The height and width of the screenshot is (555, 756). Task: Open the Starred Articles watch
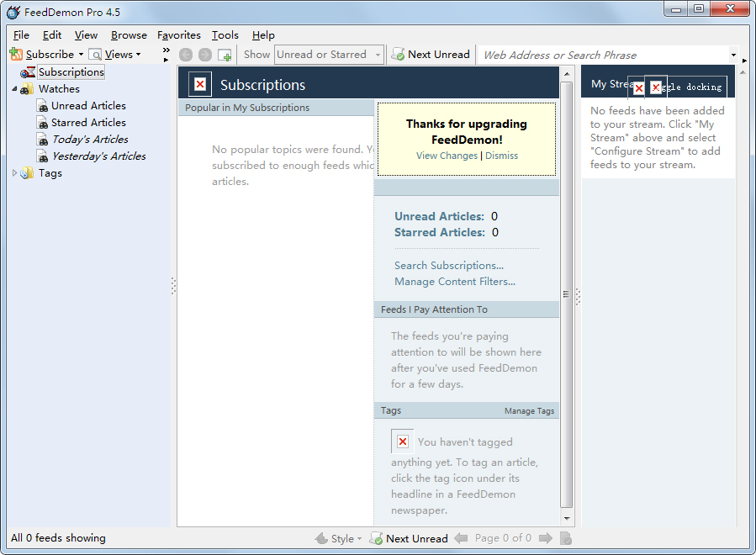click(88, 123)
